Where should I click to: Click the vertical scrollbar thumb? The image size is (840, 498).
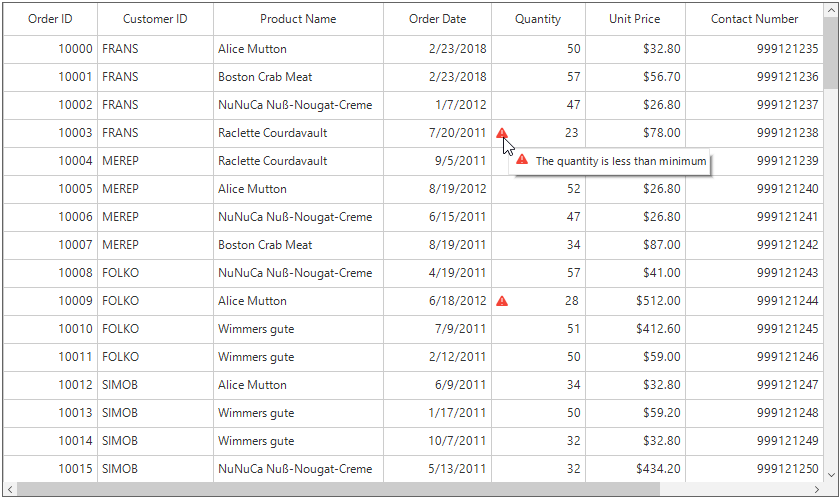831,54
